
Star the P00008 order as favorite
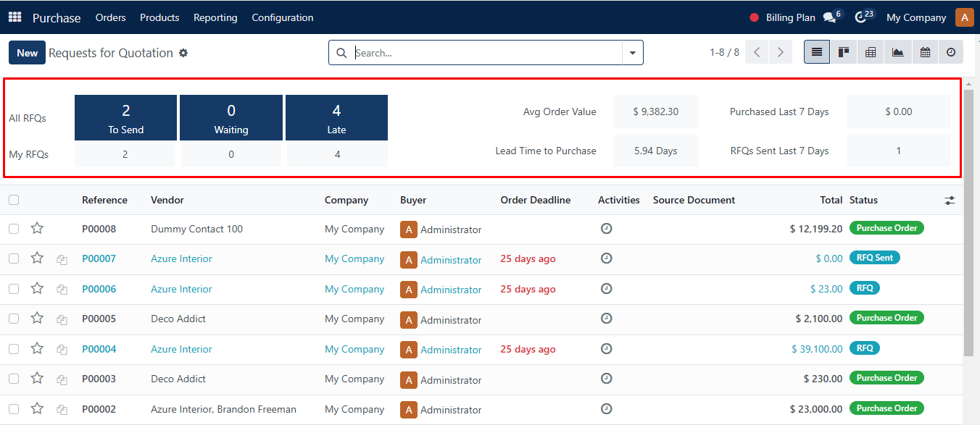[37, 229]
